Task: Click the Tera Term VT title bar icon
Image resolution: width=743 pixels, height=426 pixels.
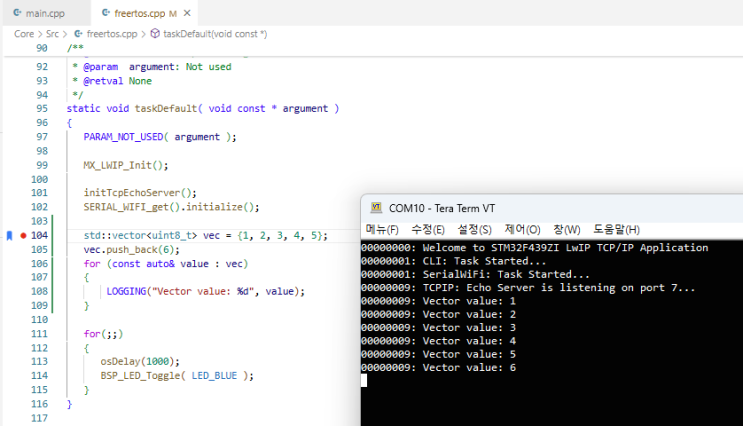Action: 376,207
